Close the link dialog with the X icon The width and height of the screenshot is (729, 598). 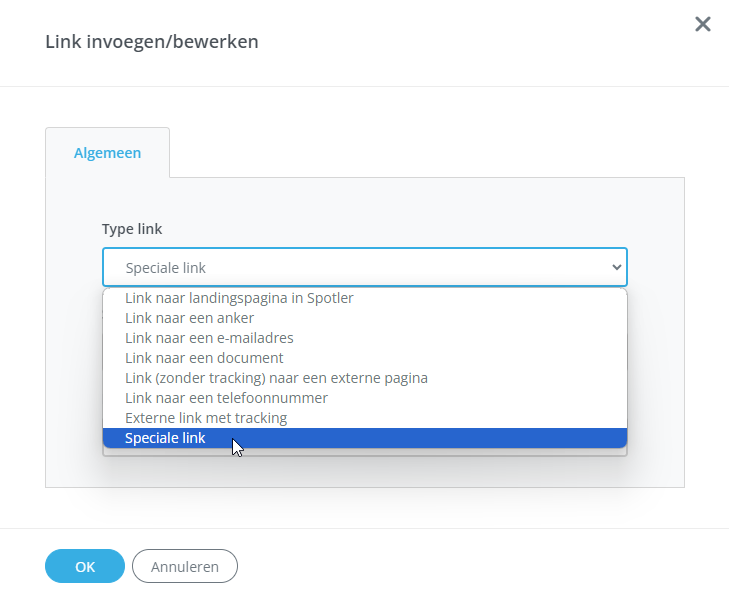click(703, 24)
